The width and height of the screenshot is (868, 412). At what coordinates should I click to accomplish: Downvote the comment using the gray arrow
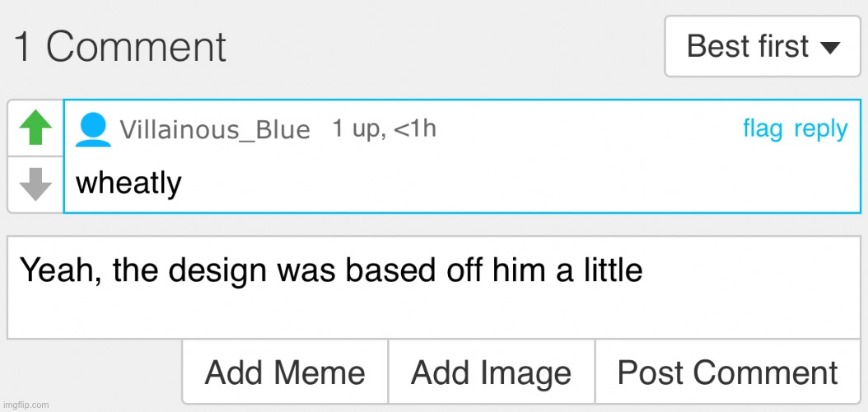[x=35, y=185]
